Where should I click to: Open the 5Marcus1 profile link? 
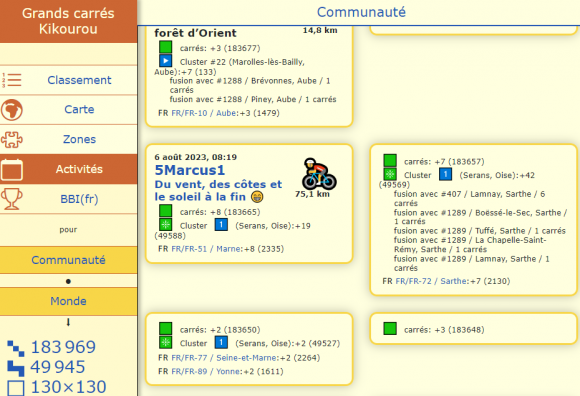click(189, 170)
